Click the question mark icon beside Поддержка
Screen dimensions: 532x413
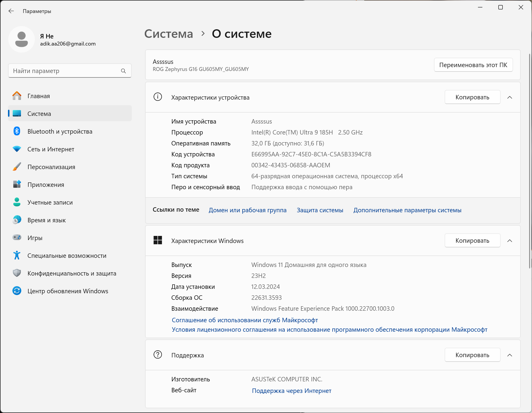click(x=158, y=355)
